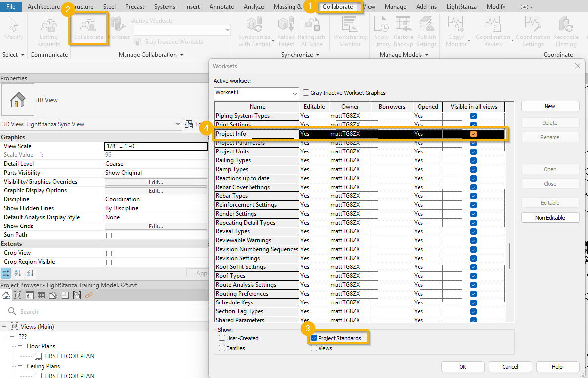Viewport: 588px width, 378px height.
Task: Open Publish Settings
Action: (426, 32)
